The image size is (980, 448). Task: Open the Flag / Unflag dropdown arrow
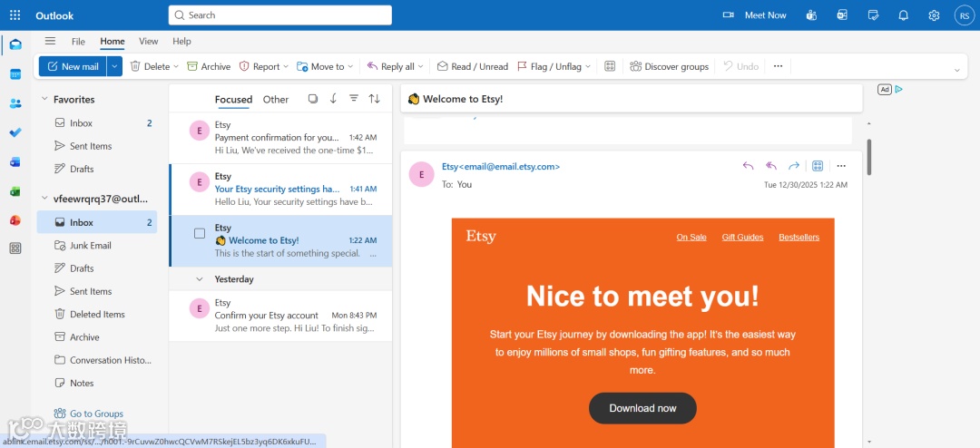[x=588, y=66]
